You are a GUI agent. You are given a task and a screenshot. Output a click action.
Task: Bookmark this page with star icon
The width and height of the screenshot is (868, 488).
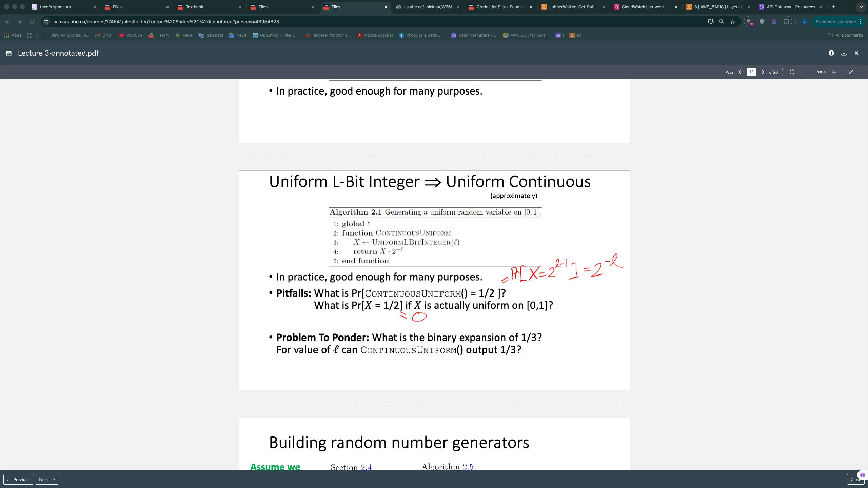tap(733, 22)
